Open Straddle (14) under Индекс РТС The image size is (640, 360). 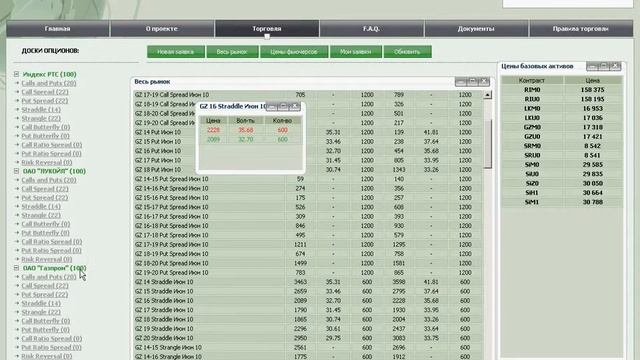[41, 109]
